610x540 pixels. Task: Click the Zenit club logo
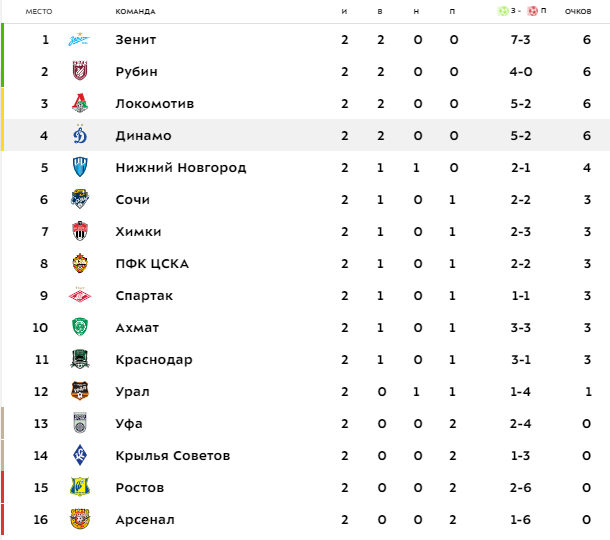80,40
